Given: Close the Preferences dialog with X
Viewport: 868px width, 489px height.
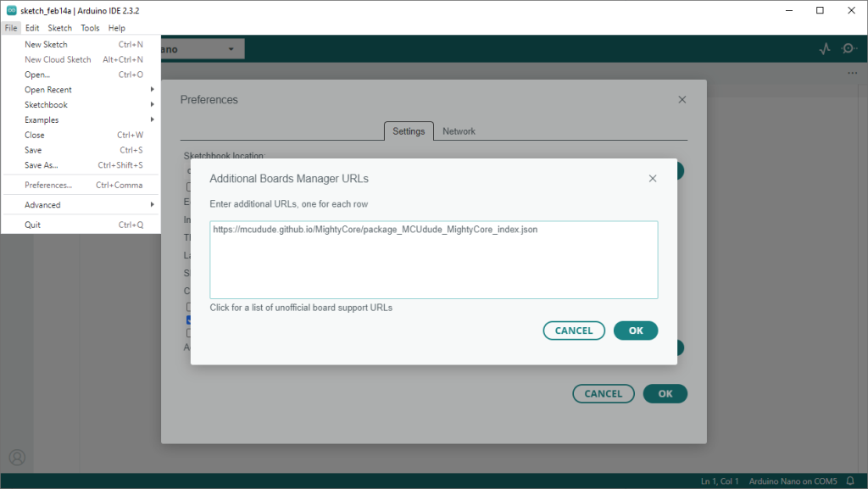Looking at the screenshot, I should point(682,100).
